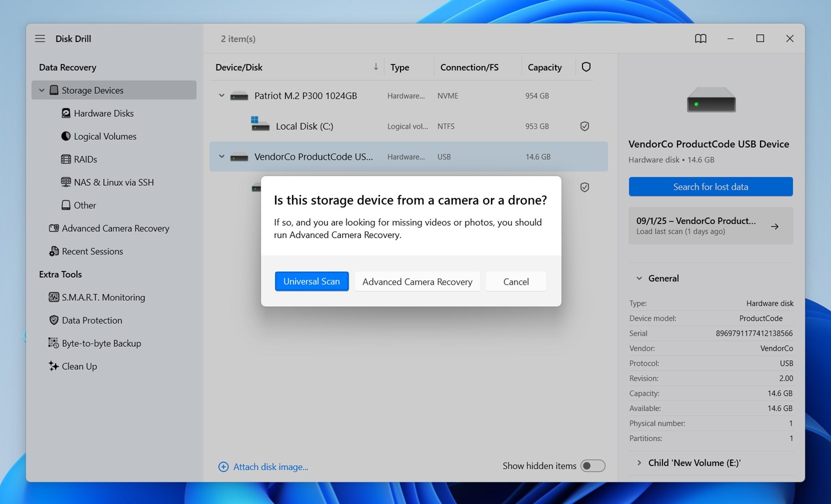
Task: Click the Universal Scan button
Action: 312,281
